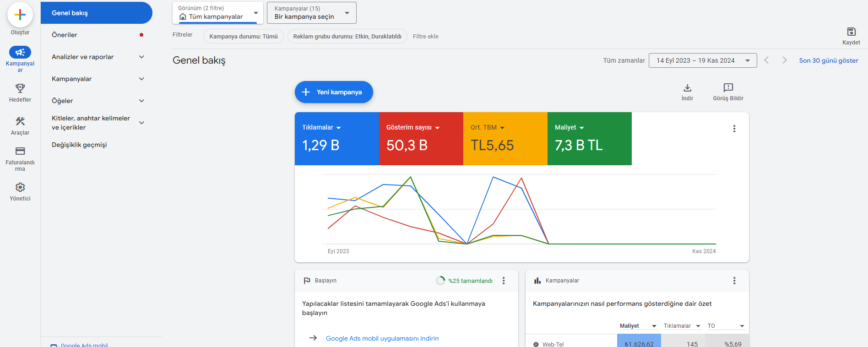Open the Araçlar tools icon

(20, 121)
